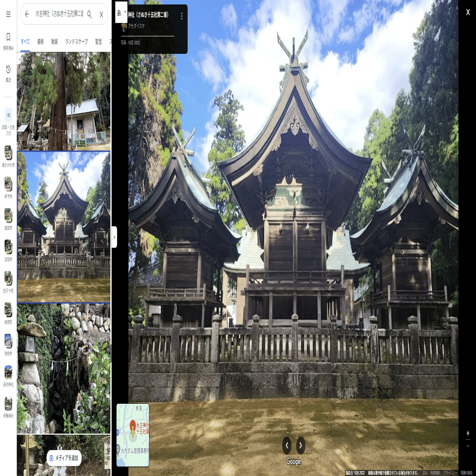Screen dimensions: 476x476
Task: Open the 宮崎市 sidebar shortcut
Action: point(8,344)
